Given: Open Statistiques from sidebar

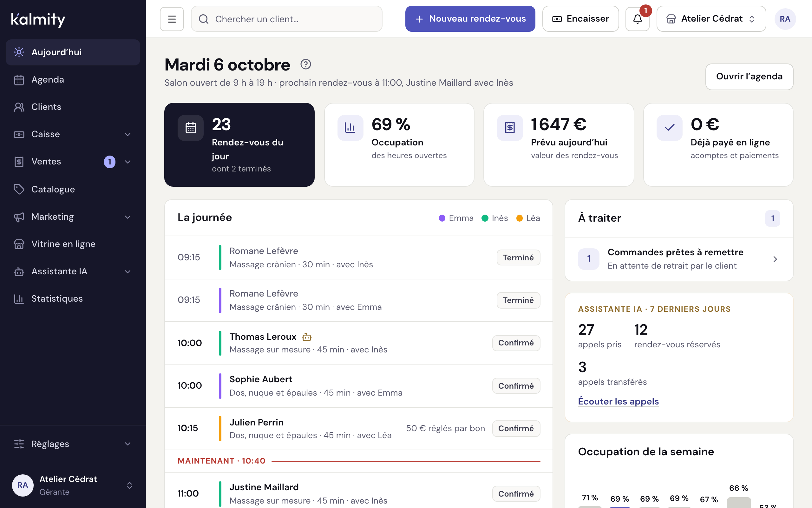Looking at the screenshot, I should click(73, 299).
